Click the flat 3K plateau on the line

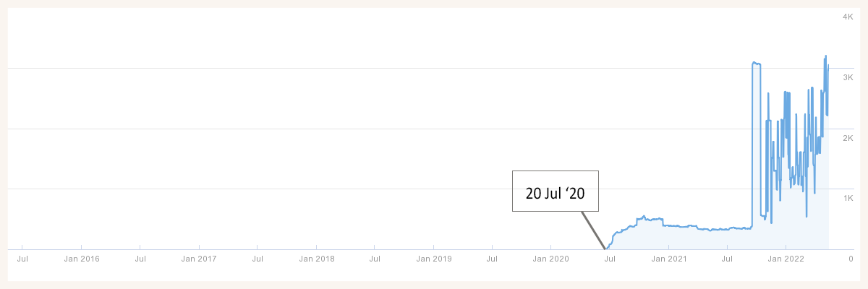757,64
